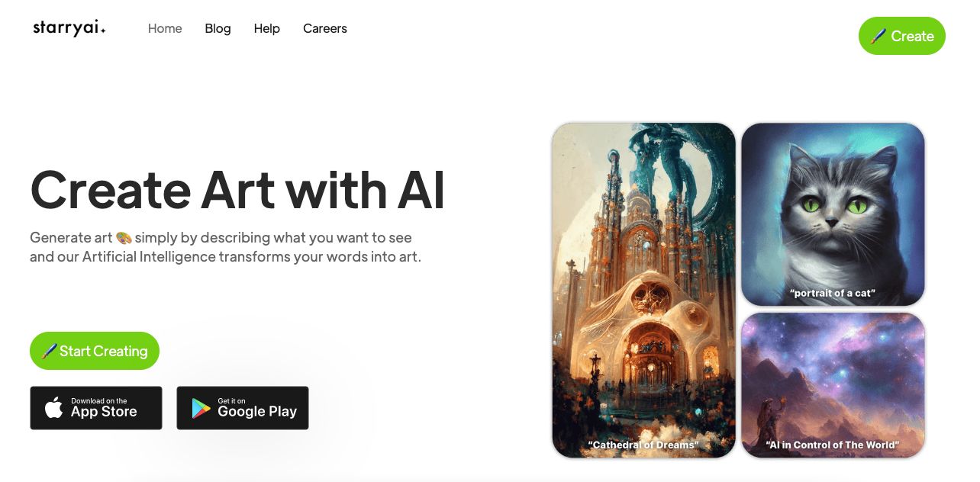Click the Google Play triangle icon

[x=201, y=409]
